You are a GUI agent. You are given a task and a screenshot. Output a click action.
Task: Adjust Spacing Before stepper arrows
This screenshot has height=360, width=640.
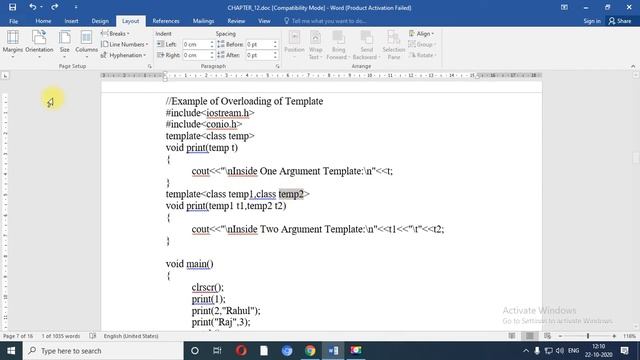(x=275, y=44)
